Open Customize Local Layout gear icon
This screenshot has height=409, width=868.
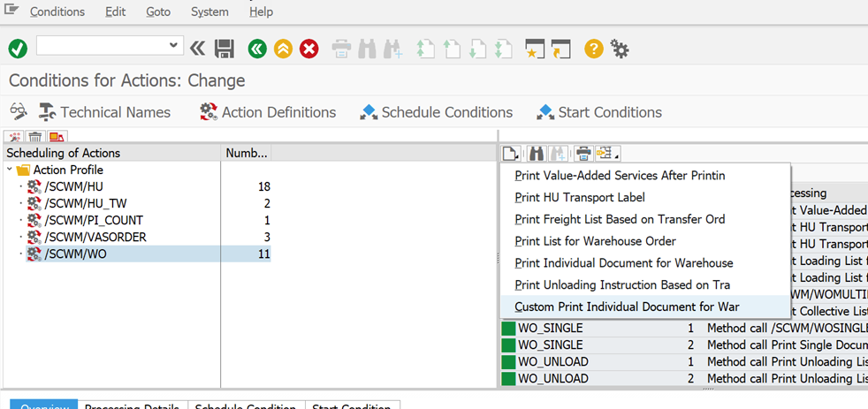620,49
